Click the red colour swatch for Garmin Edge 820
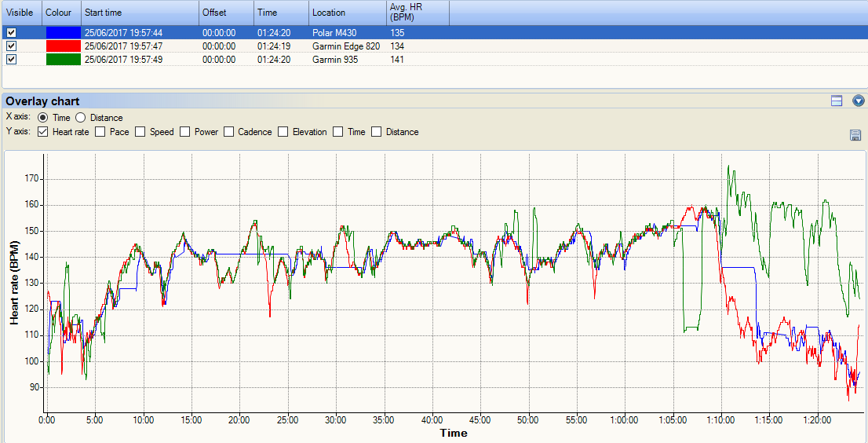868x443 pixels. pos(63,46)
